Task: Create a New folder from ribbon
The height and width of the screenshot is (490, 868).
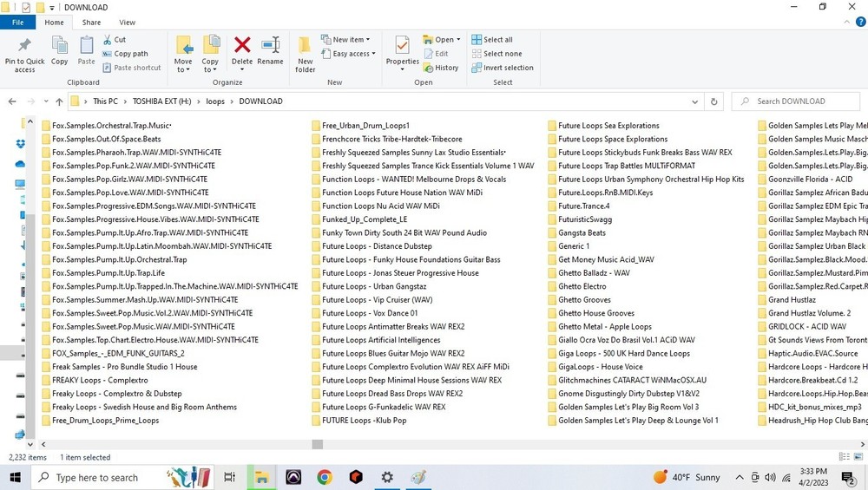Action: [305, 54]
